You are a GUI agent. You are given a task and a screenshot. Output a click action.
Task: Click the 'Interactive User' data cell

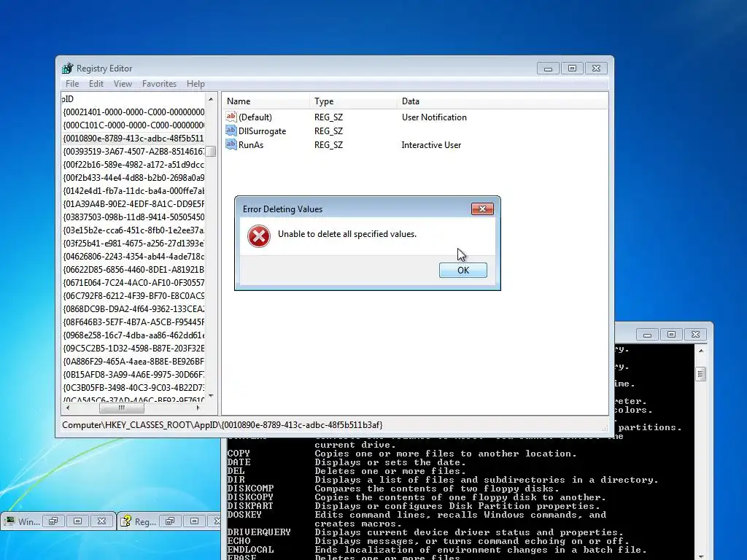point(431,145)
